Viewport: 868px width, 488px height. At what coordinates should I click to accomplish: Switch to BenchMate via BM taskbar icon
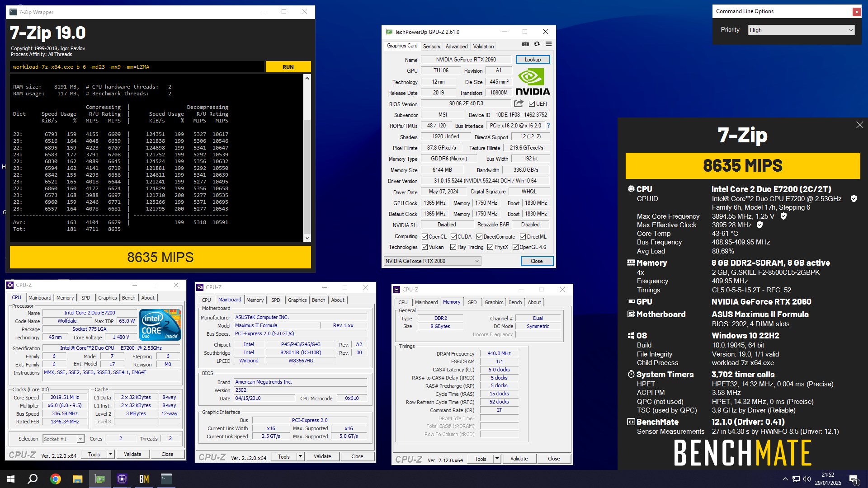click(x=144, y=479)
